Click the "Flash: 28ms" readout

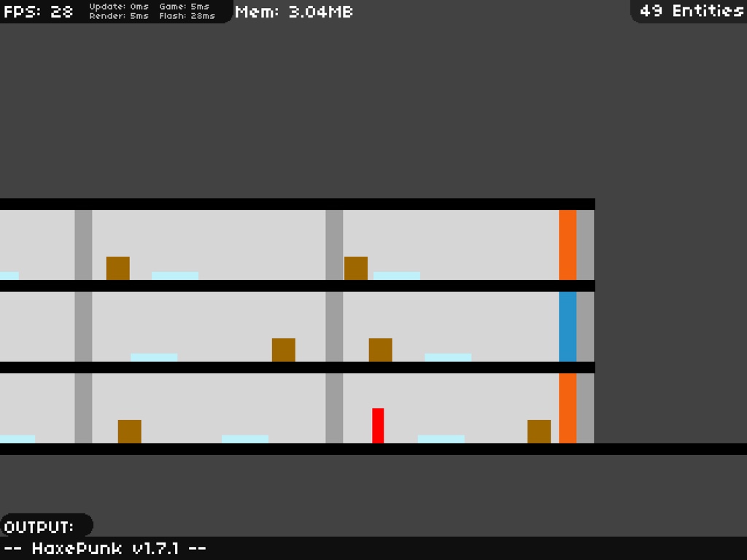[x=187, y=16]
